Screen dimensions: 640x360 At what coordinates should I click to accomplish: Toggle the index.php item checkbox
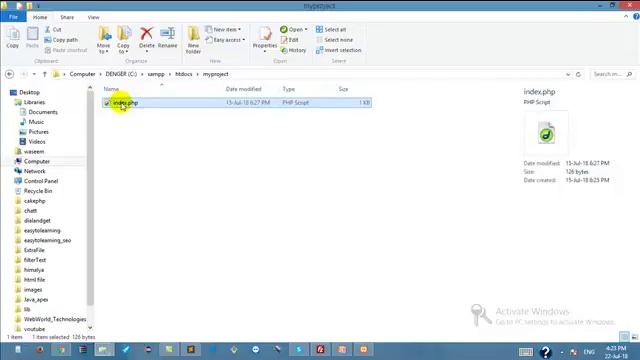point(107,103)
